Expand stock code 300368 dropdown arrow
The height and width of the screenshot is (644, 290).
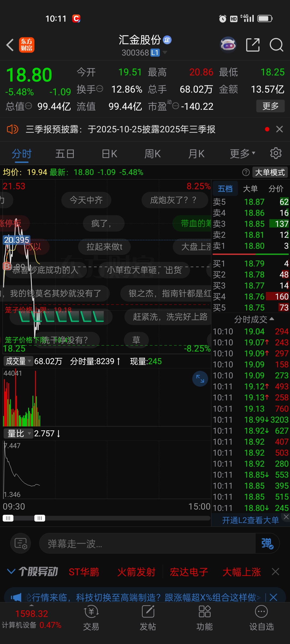point(165,52)
